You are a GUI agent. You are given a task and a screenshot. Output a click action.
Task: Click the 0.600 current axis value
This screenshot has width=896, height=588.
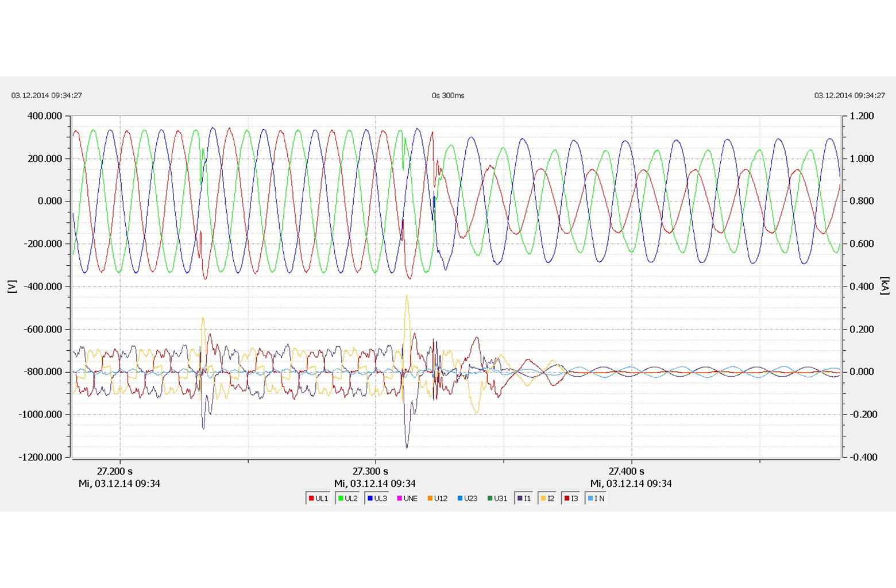(862, 243)
